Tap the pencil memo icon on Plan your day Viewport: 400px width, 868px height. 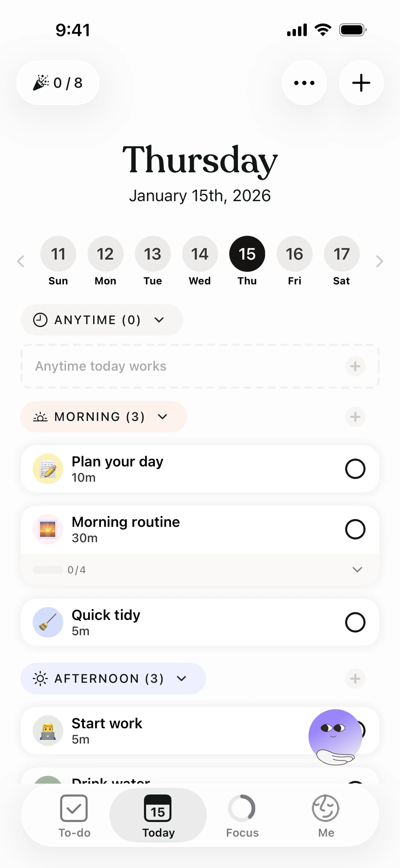[x=48, y=469]
